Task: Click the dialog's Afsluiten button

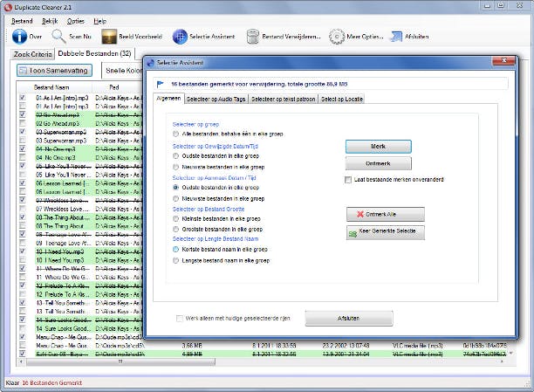Action: 349,319
